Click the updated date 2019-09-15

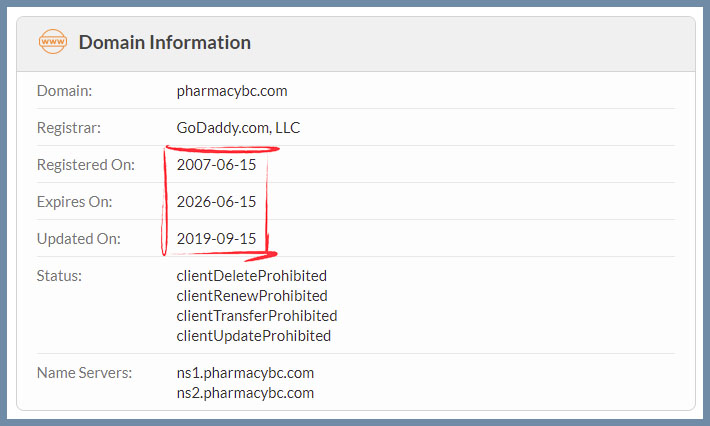coord(216,239)
